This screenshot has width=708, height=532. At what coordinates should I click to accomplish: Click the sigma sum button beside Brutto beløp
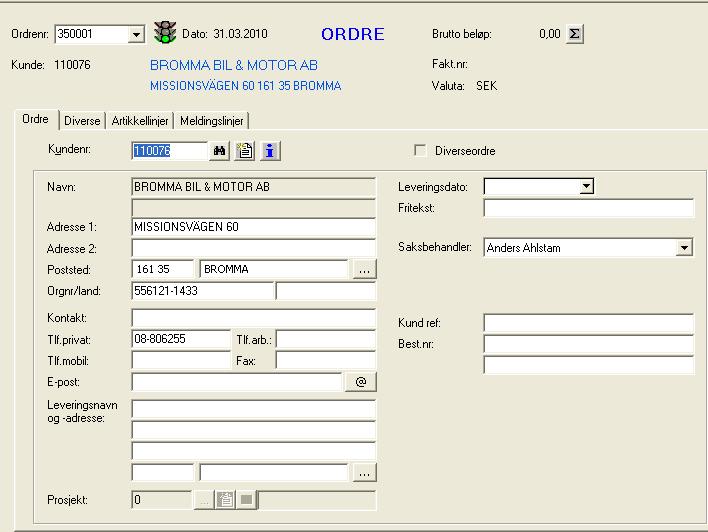click(574, 34)
